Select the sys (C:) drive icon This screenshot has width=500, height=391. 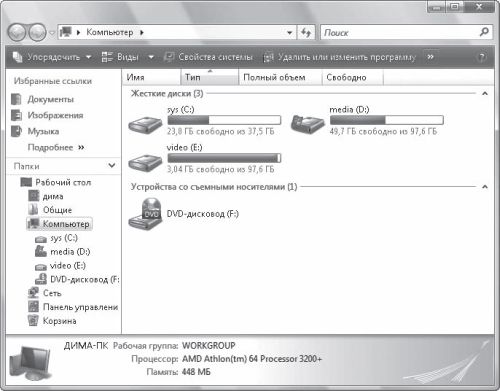[x=145, y=124]
